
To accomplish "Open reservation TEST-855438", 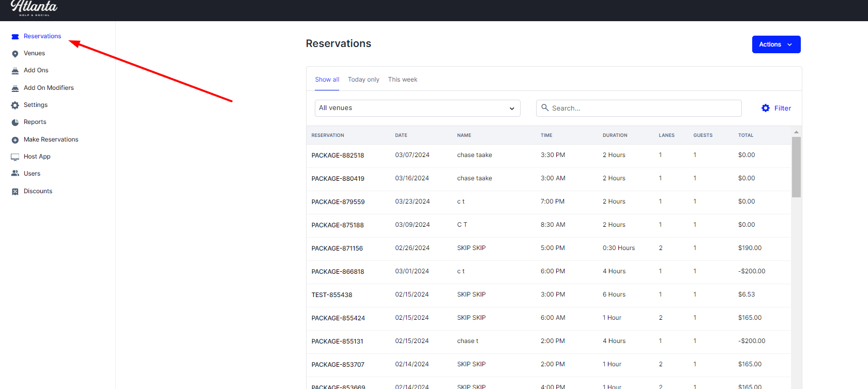I will click(x=332, y=295).
